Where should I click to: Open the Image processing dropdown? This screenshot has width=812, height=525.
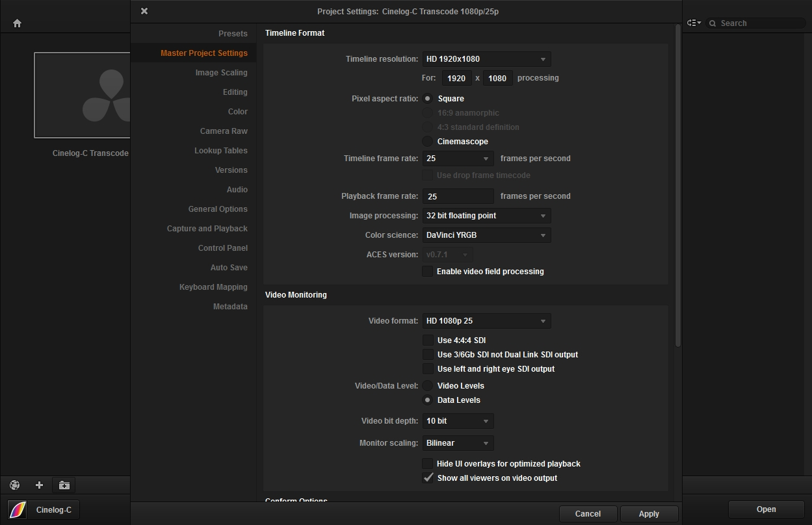(486, 216)
